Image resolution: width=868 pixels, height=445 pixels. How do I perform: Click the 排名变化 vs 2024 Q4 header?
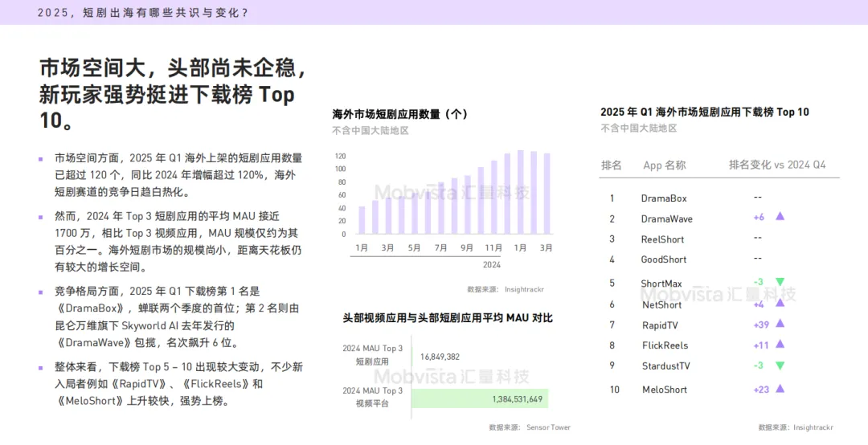[777, 165]
